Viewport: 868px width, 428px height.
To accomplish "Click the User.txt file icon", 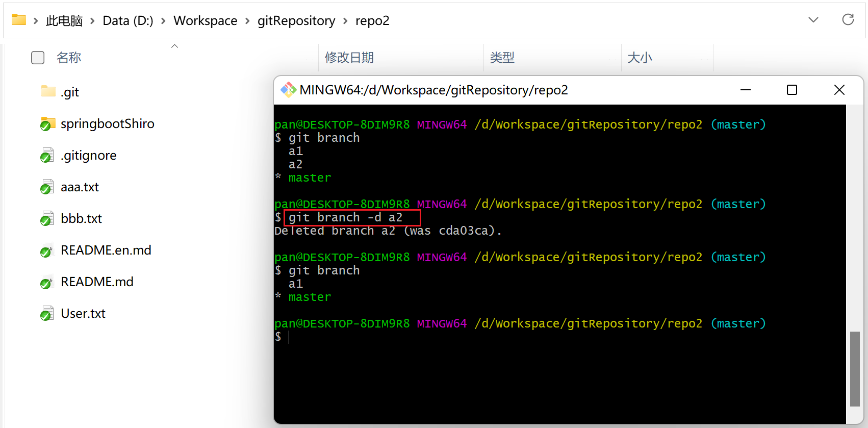I will [47, 314].
